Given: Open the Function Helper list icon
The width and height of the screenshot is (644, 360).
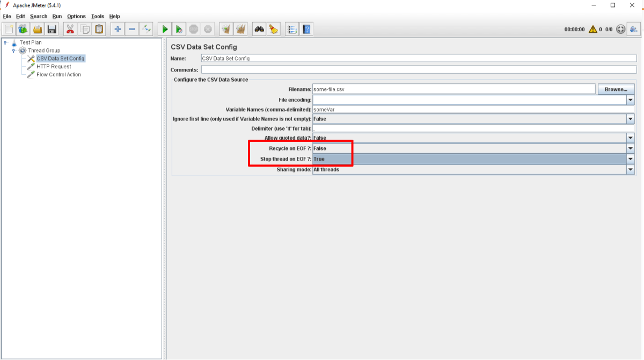Looking at the screenshot, I should (x=292, y=29).
